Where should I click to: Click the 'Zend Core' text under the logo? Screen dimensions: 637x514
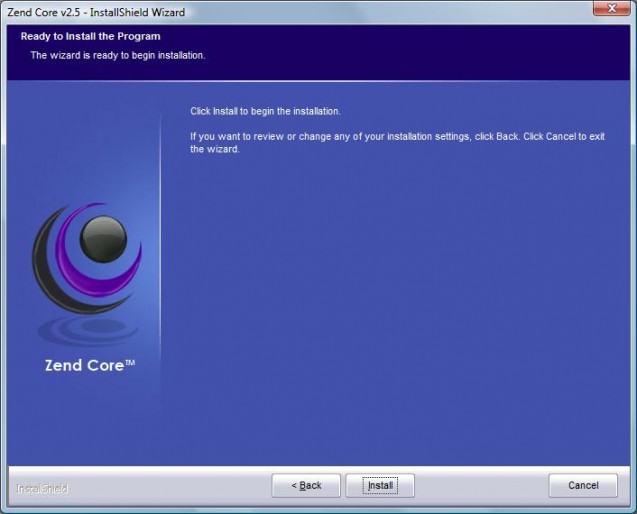[x=90, y=365]
